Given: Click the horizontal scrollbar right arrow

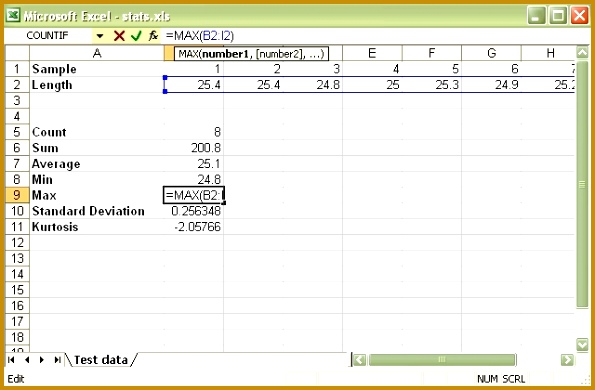Looking at the screenshot, I should click(567, 360).
